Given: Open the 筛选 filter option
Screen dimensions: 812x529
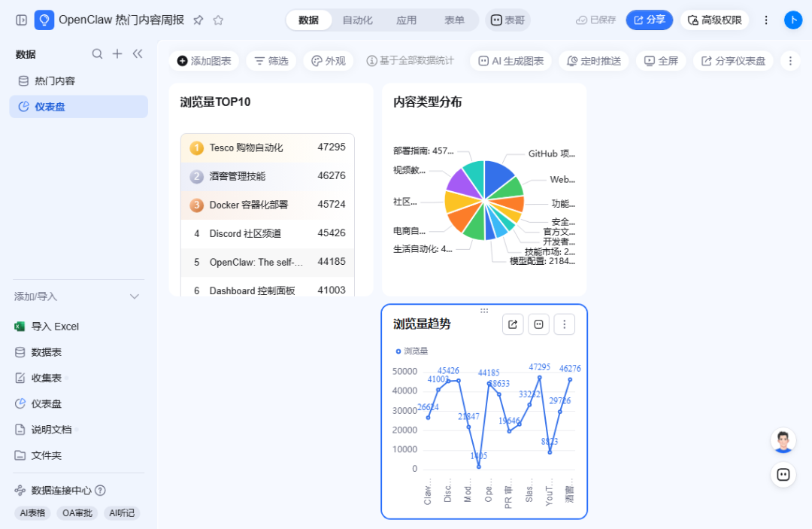Looking at the screenshot, I should tap(271, 61).
